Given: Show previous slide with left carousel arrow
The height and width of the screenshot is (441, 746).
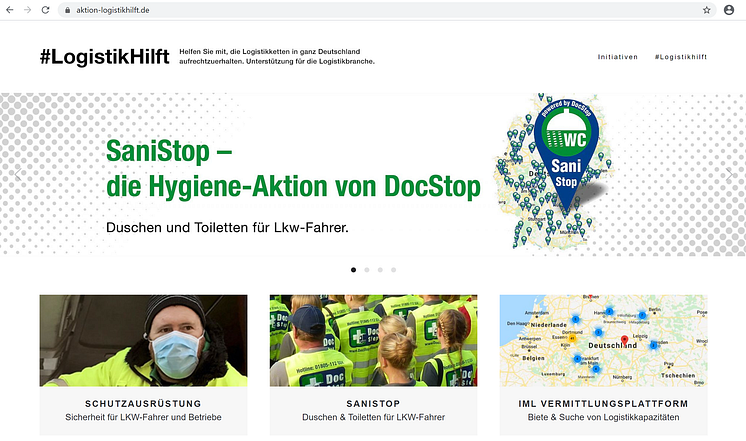Looking at the screenshot, I should pyautogui.click(x=18, y=175).
